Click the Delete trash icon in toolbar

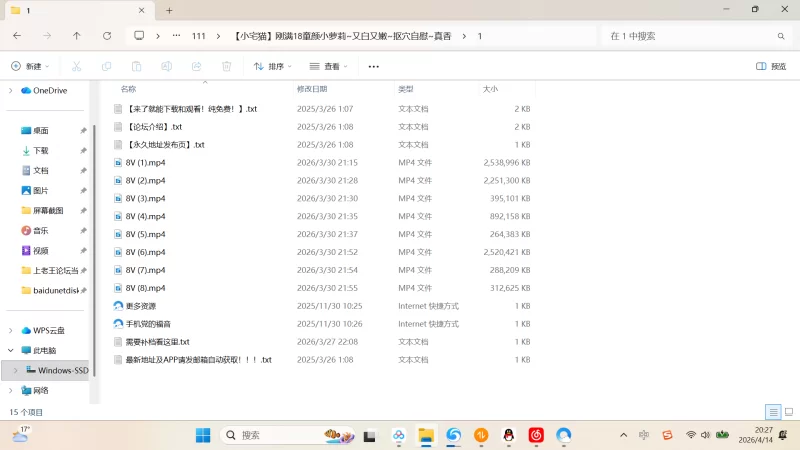(227, 66)
